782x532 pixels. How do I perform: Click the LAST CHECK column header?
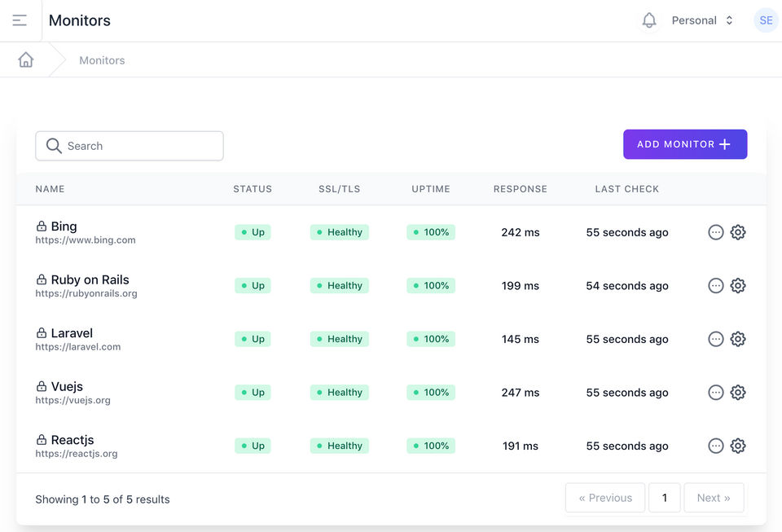click(627, 189)
